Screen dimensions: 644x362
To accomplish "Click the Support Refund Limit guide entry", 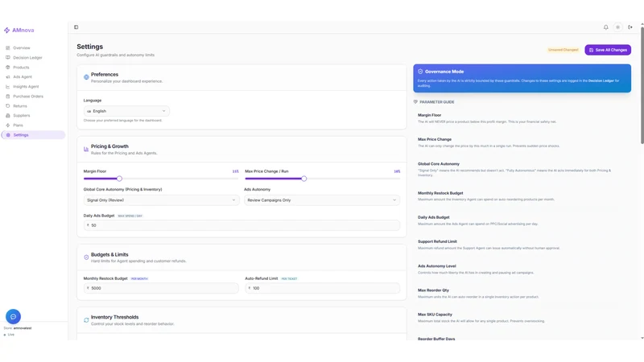I will (489, 245).
